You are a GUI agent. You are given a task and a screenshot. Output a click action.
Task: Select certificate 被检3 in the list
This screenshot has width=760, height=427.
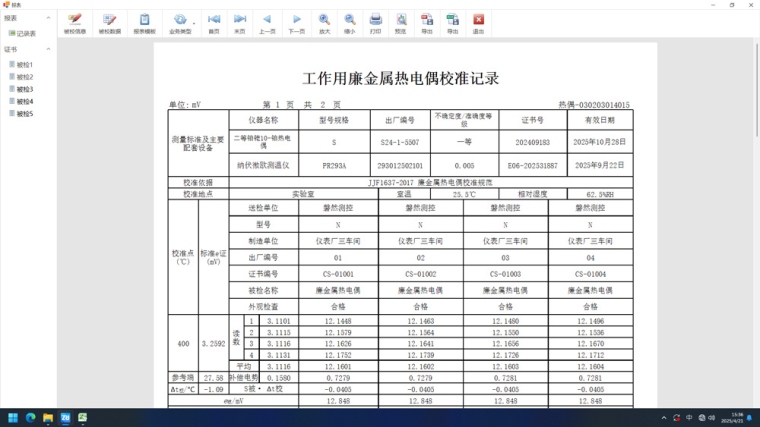24,89
